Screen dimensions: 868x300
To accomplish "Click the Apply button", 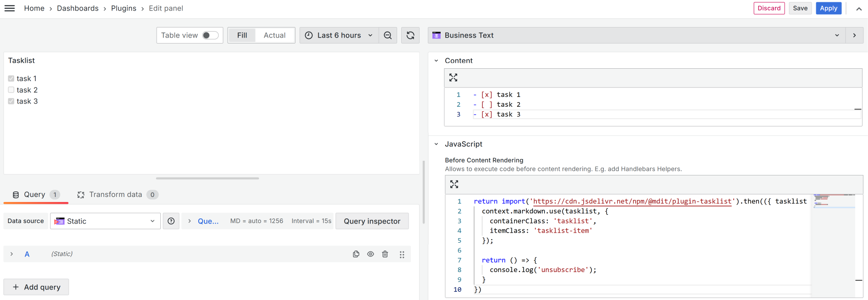I will 828,8.
